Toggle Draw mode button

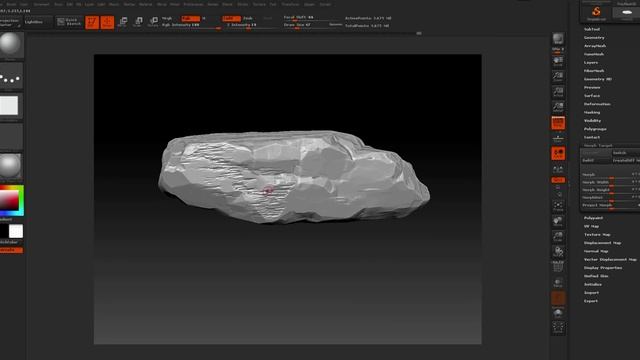point(107,22)
